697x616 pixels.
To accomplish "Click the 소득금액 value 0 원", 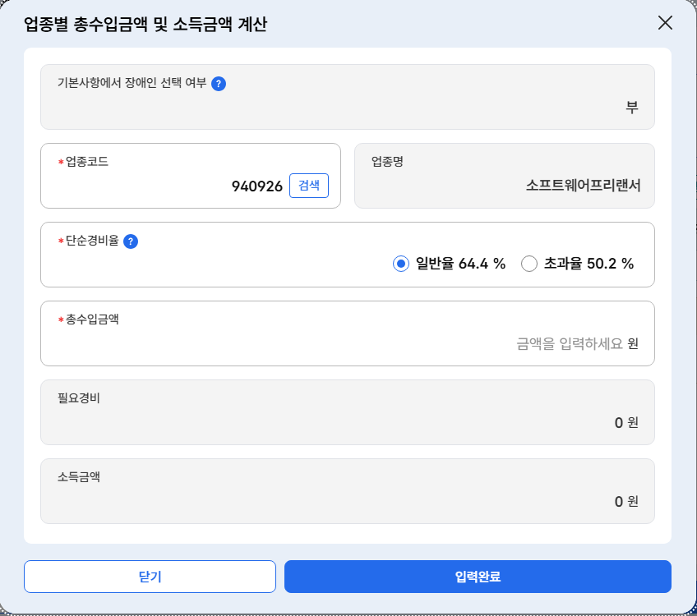I will pos(626,501).
